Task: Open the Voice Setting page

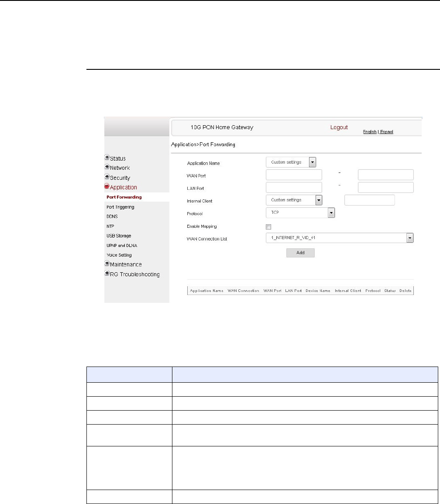Action: [x=119, y=255]
